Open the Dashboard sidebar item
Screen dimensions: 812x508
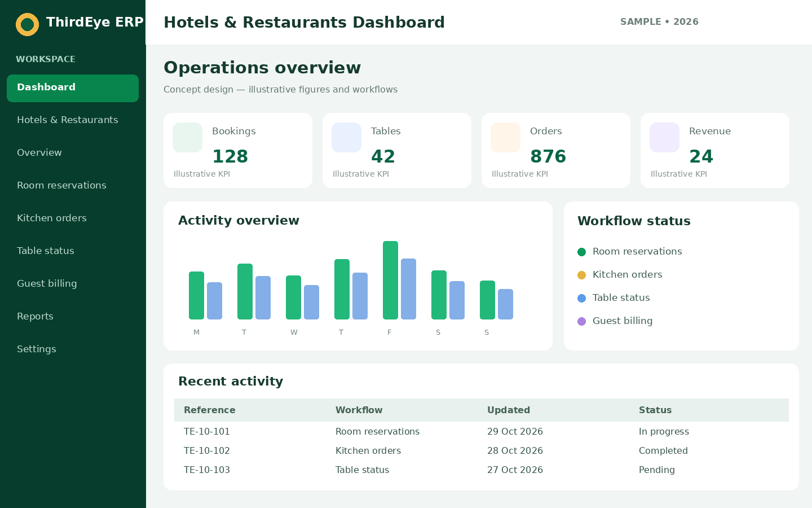pos(73,88)
